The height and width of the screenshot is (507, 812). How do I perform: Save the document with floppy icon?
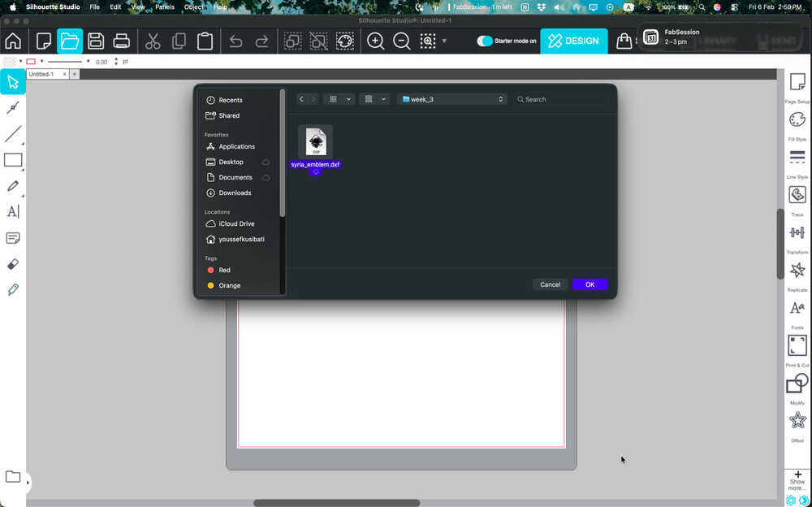(96, 41)
